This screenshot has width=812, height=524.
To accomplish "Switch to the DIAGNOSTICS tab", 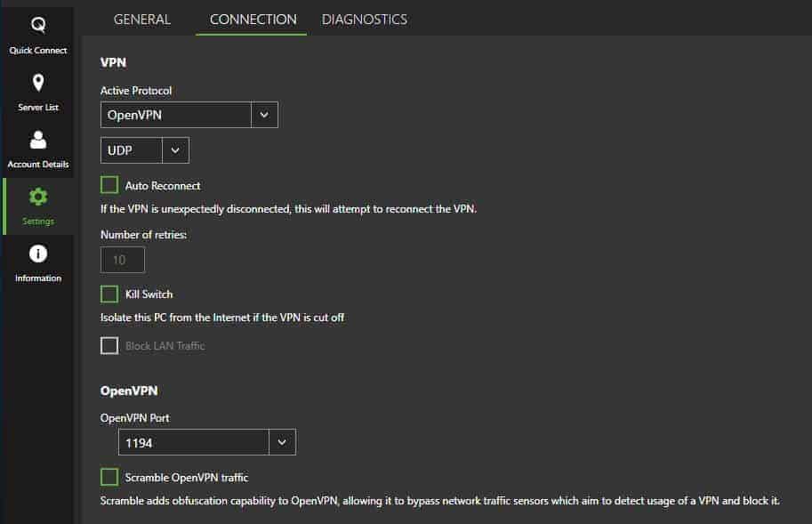I will [x=364, y=20].
